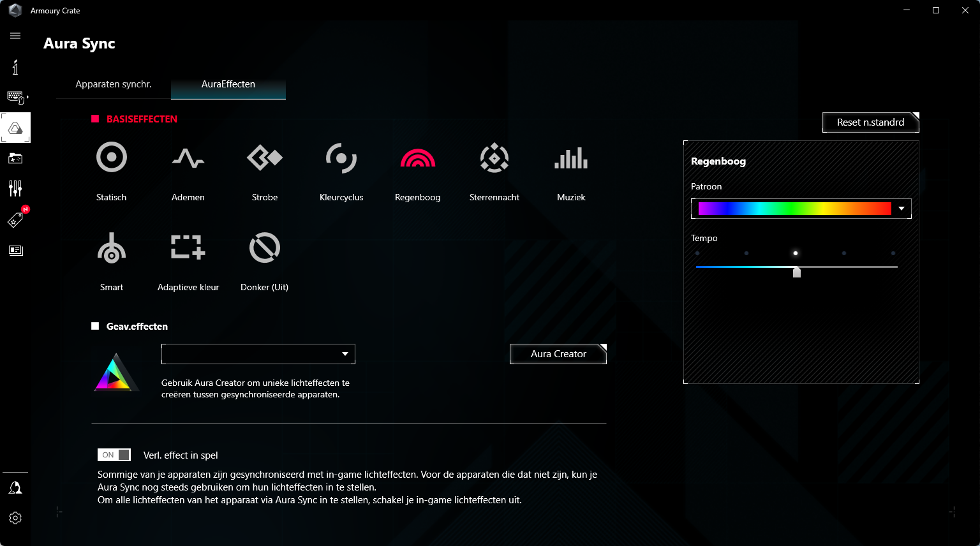
Task: Choose the Ademen breathing effect
Action: (188, 158)
